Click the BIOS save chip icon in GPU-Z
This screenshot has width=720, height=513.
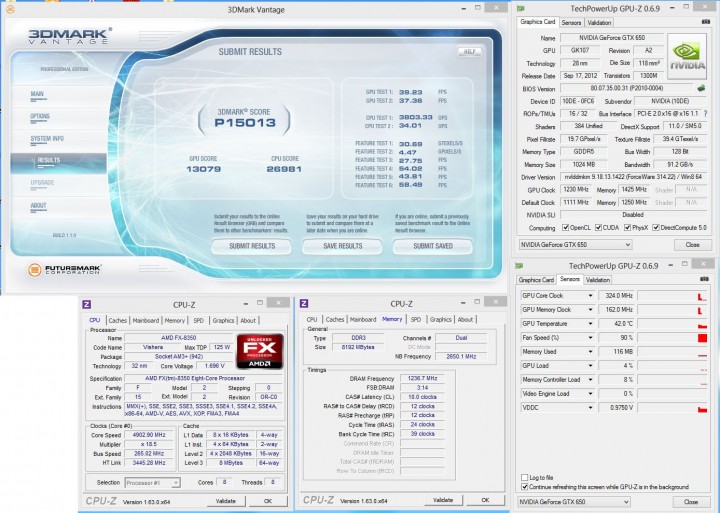click(x=701, y=88)
